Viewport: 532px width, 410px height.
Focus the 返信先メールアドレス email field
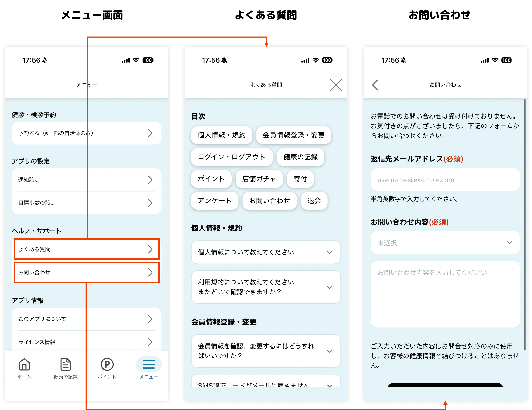[445, 180]
